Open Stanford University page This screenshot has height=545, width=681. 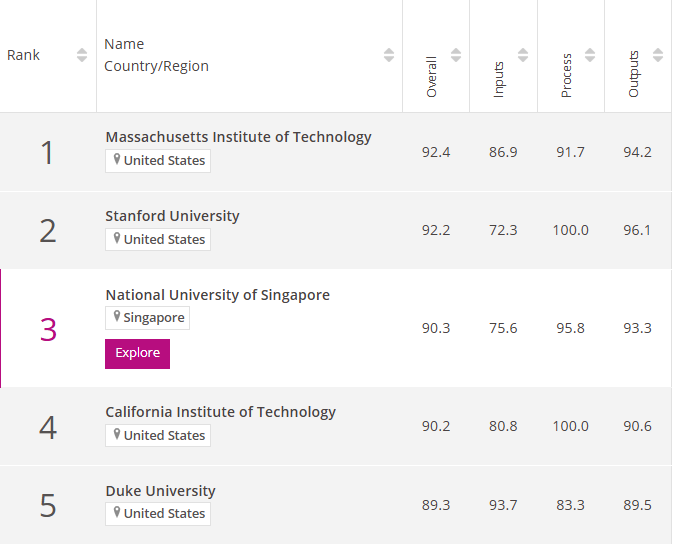(172, 216)
